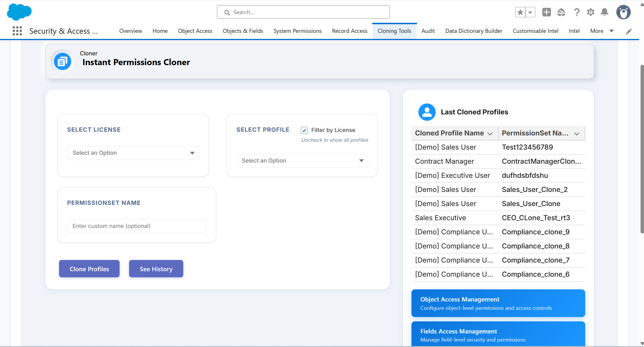The width and height of the screenshot is (644, 347).
Task: Select the dufhdsbfdshu permission set cell
Action: click(542, 176)
